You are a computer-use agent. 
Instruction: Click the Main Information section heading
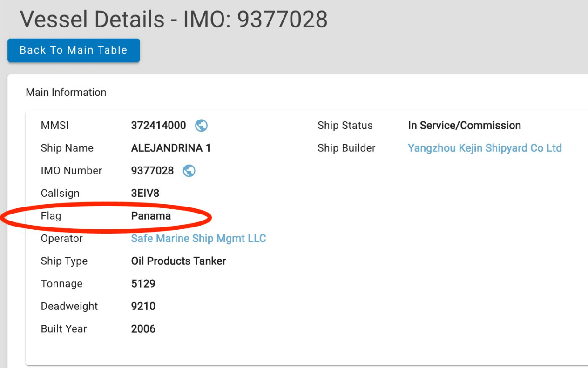[x=66, y=93]
